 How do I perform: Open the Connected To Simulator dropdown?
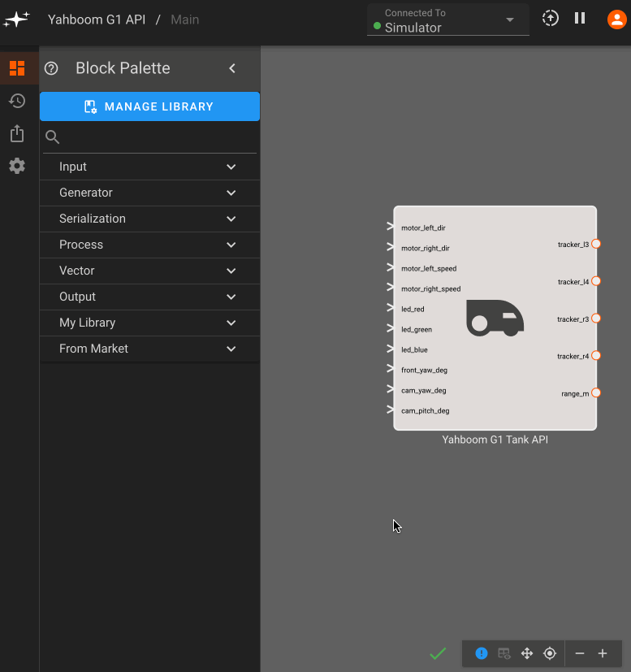click(448, 20)
